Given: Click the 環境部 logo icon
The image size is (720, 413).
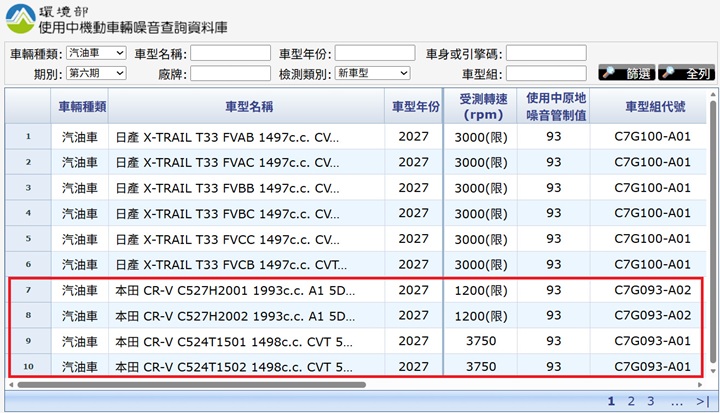Looking at the screenshot, I should [x=20, y=18].
